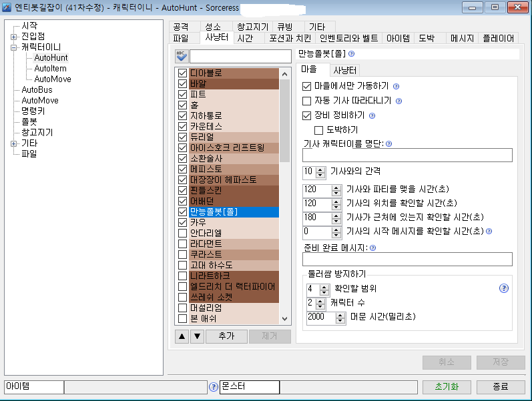
Task: Click help icon beside 기사 캐릭터이름 명단
Action: pyautogui.click(x=389, y=144)
